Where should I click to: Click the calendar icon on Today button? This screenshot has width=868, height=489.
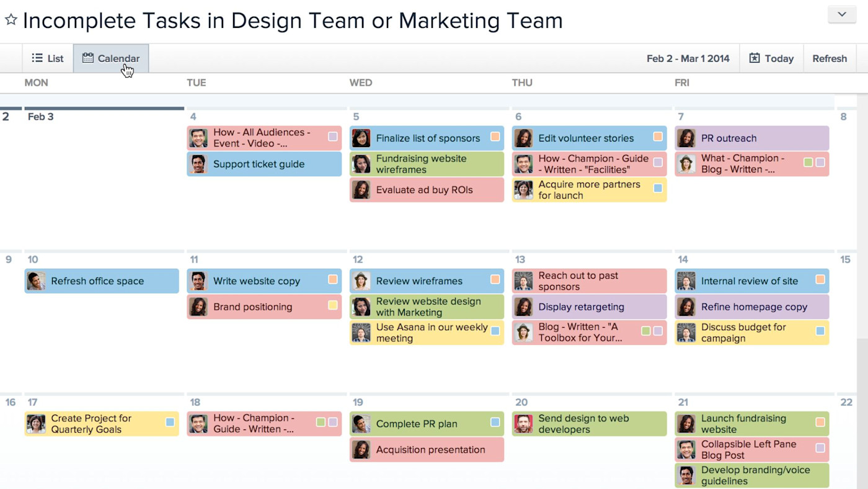(755, 58)
